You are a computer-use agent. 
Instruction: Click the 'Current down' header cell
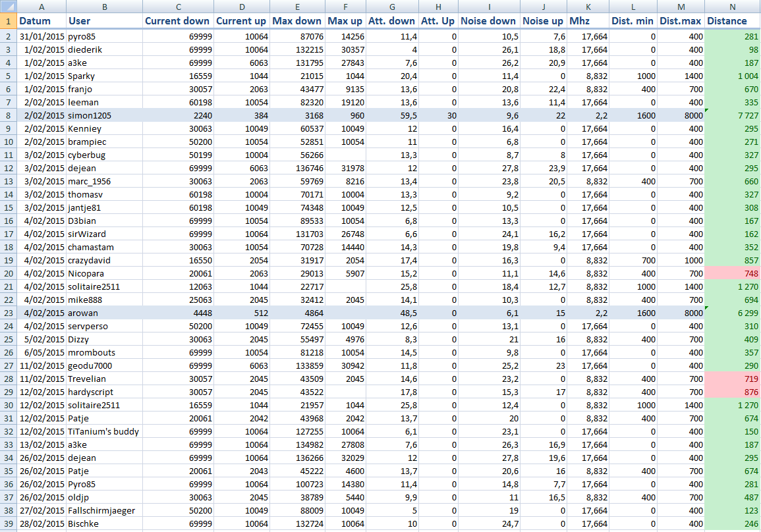[178, 21]
